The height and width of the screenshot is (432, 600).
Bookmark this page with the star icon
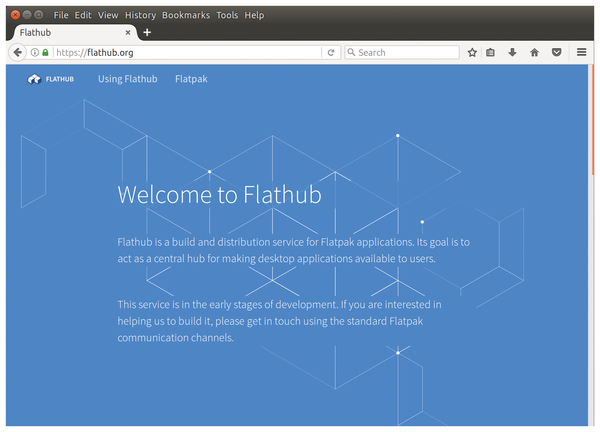pyautogui.click(x=472, y=52)
